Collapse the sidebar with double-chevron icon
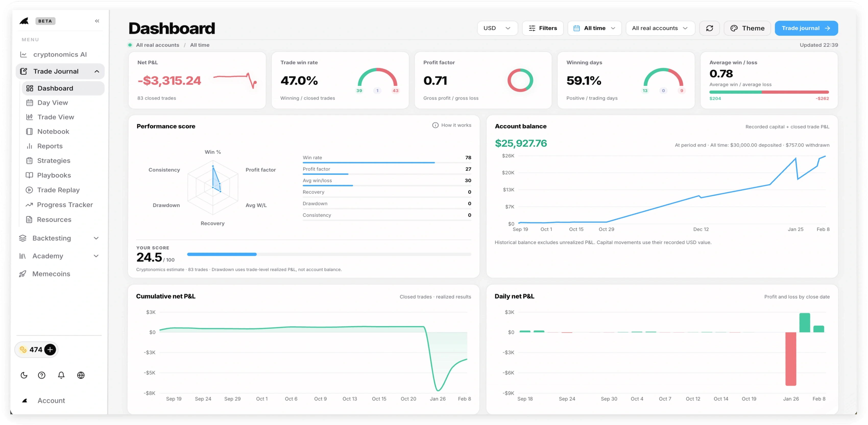The width and height of the screenshot is (868, 425). coord(97,21)
